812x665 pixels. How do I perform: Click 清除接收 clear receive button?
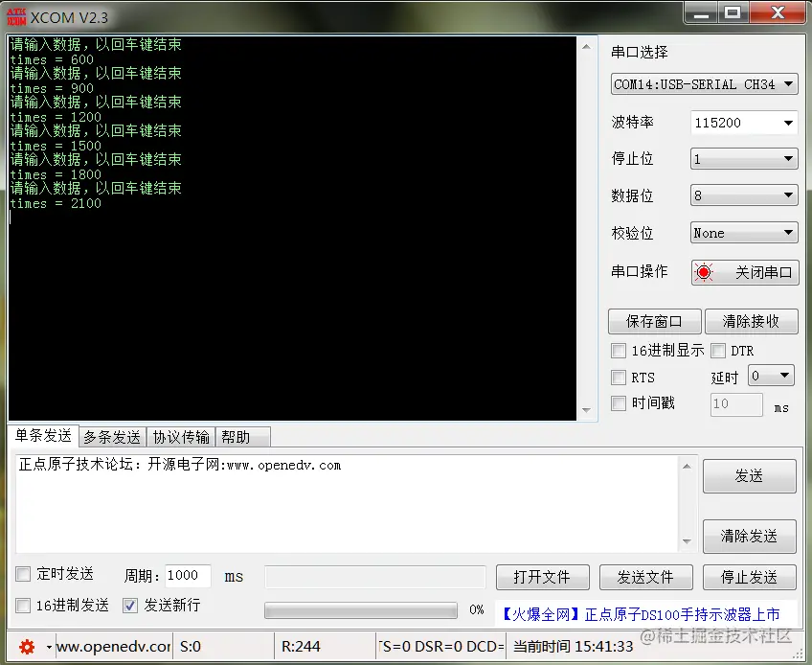(752, 321)
